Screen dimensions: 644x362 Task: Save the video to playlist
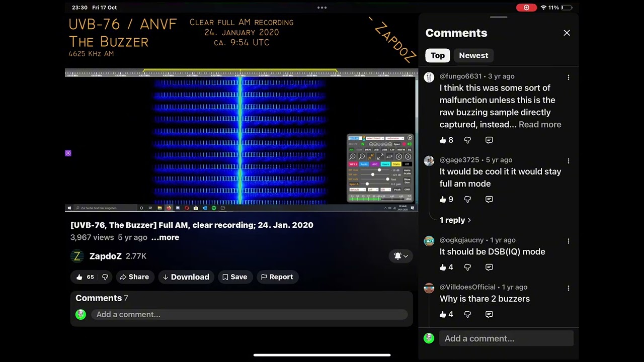click(234, 277)
